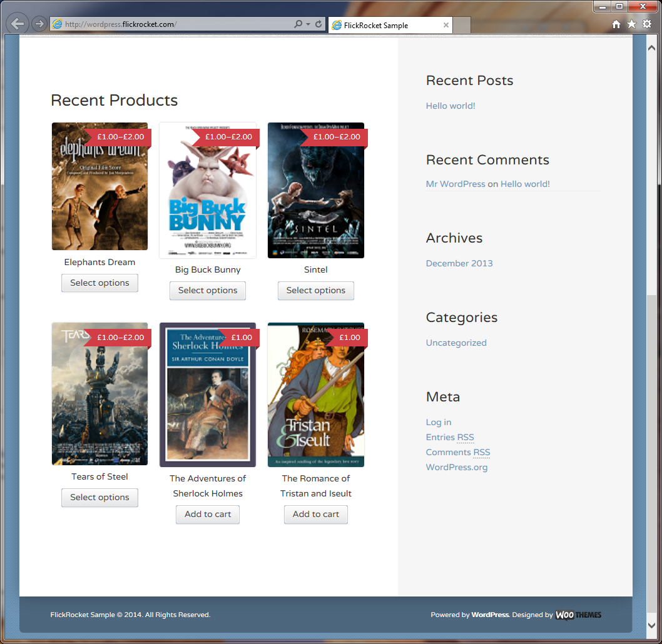Open the Tristan and Iseult cover thumbnail
Viewport: 662px width, 644px height.
[316, 395]
